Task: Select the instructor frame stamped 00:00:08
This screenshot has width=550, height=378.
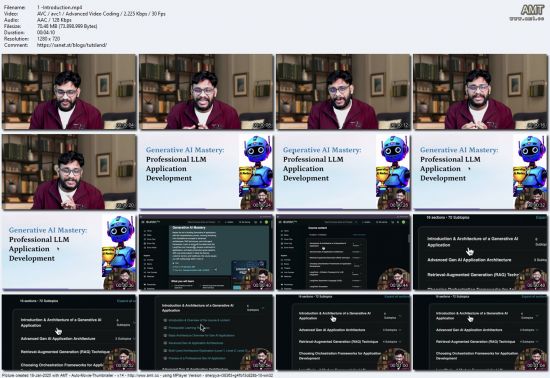Action: click(206, 92)
